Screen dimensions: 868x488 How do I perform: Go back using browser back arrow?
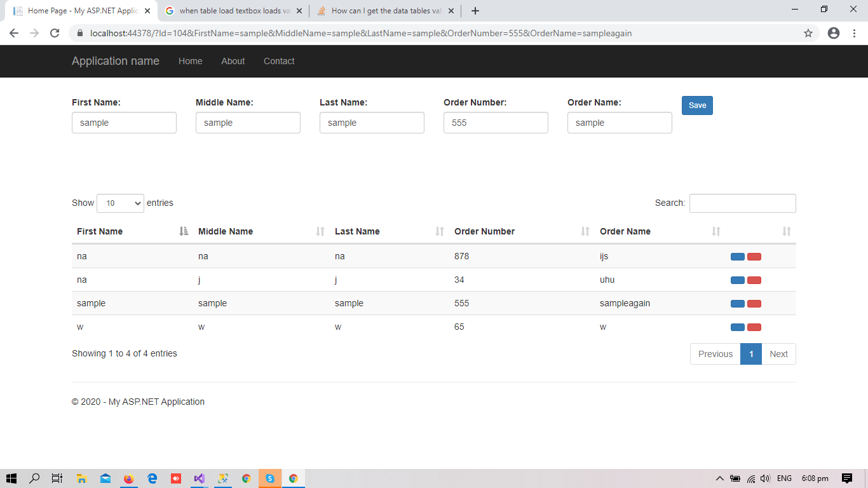coord(14,33)
